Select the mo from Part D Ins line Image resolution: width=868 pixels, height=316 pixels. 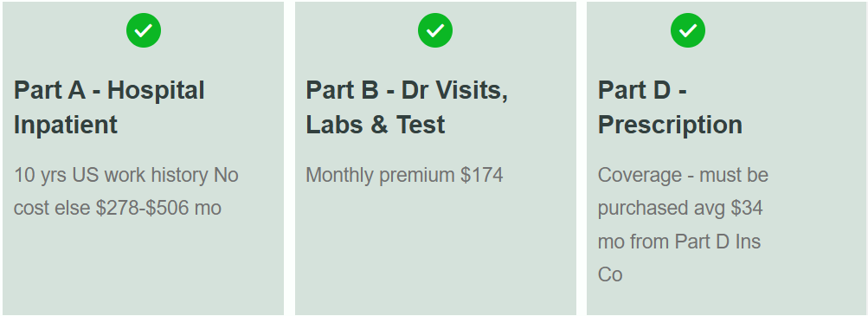coord(679,242)
